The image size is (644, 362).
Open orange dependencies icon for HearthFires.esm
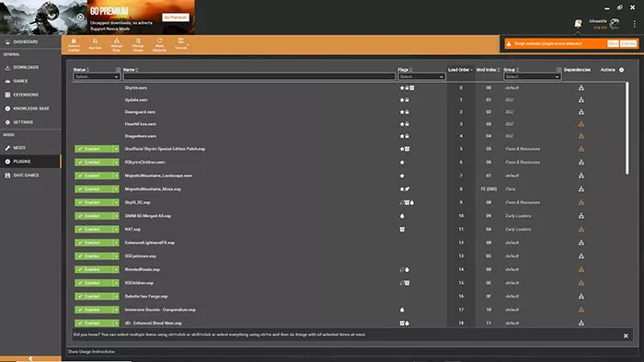click(x=581, y=124)
